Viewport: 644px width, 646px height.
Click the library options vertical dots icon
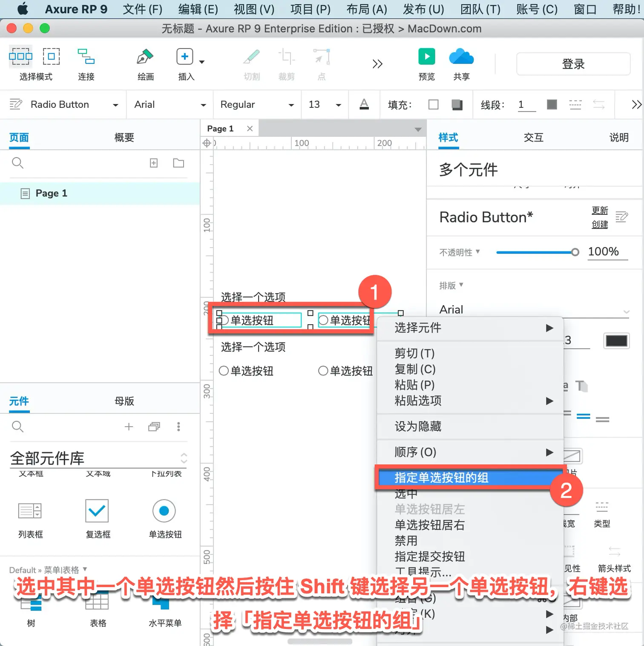pos(178,427)
